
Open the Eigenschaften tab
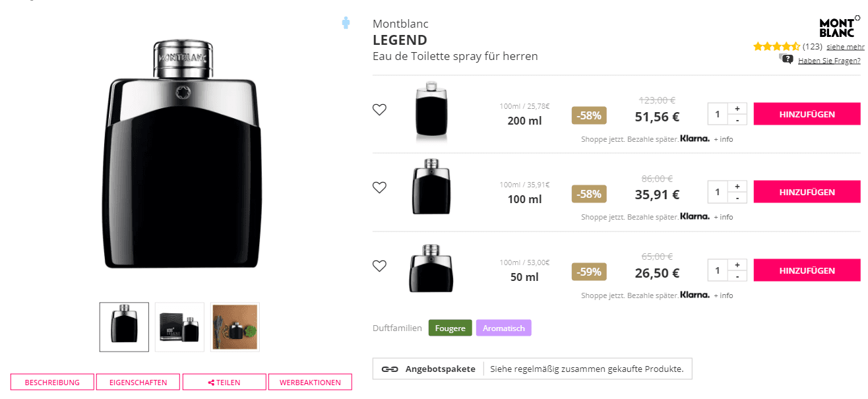[x=139, y=383]
